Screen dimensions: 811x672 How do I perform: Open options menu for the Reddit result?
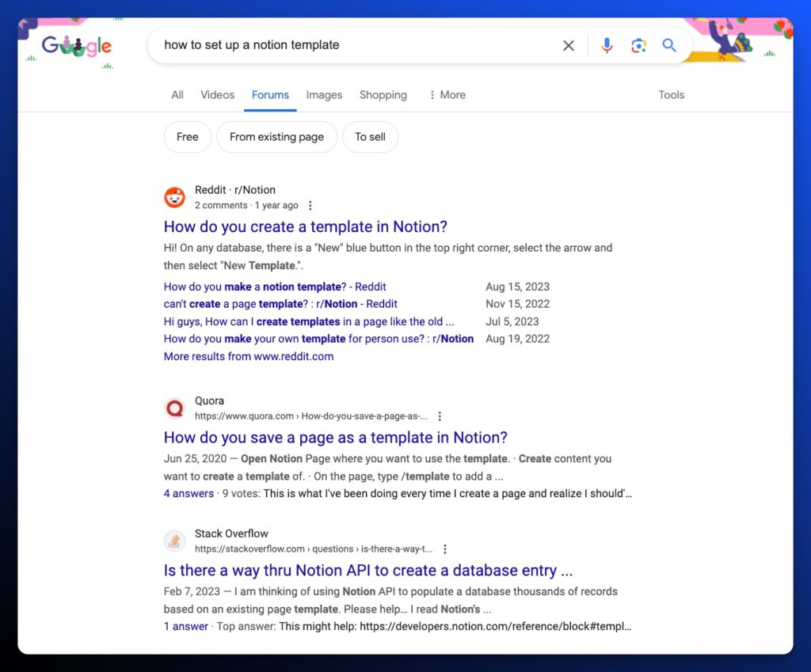tap(310, 205)
